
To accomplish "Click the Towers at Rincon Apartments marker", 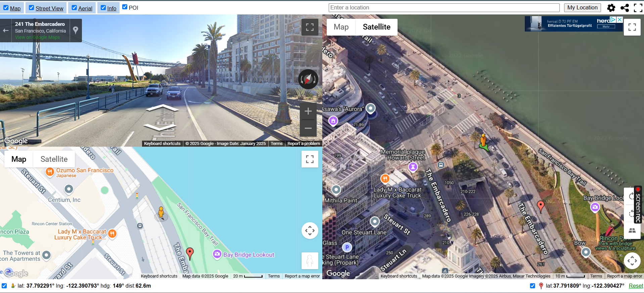I will click(46, 255).
